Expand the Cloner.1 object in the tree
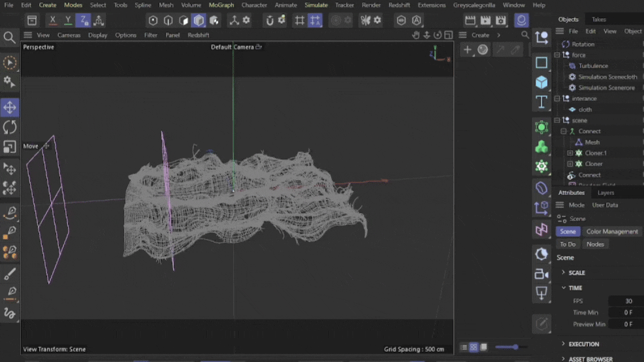This screenshot has height=362, width=644. tap(570, 153)
